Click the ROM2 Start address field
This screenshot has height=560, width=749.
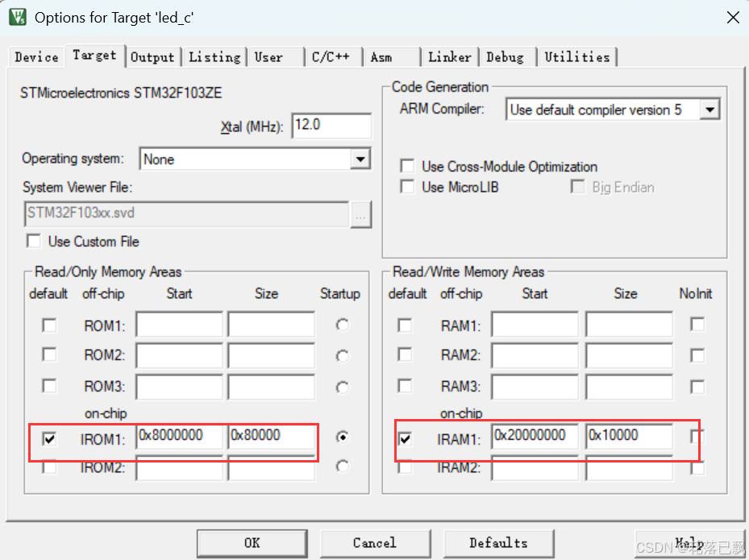(180, 355)
